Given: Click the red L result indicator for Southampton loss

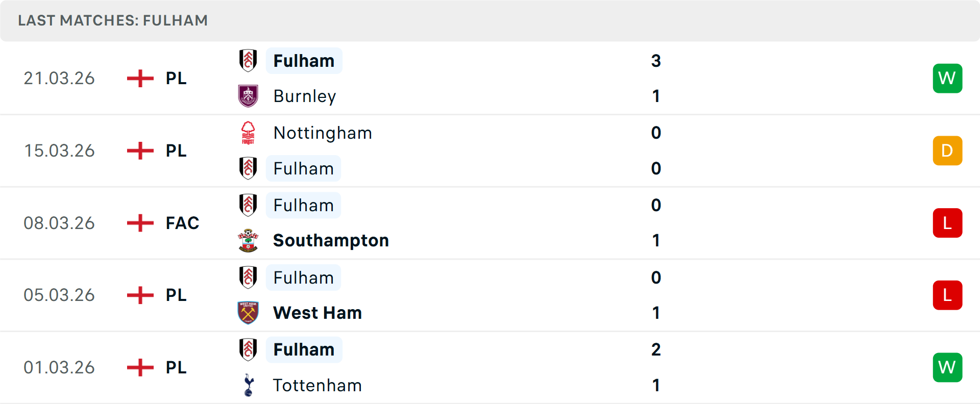Looking at the screenshot, I should click(x=947, y=223).
